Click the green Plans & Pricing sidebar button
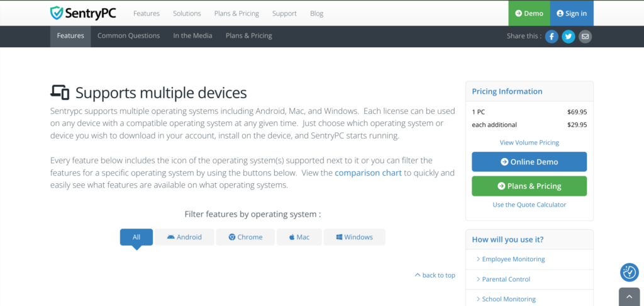This screenshot has width=644, height=306. click(530, 186)
